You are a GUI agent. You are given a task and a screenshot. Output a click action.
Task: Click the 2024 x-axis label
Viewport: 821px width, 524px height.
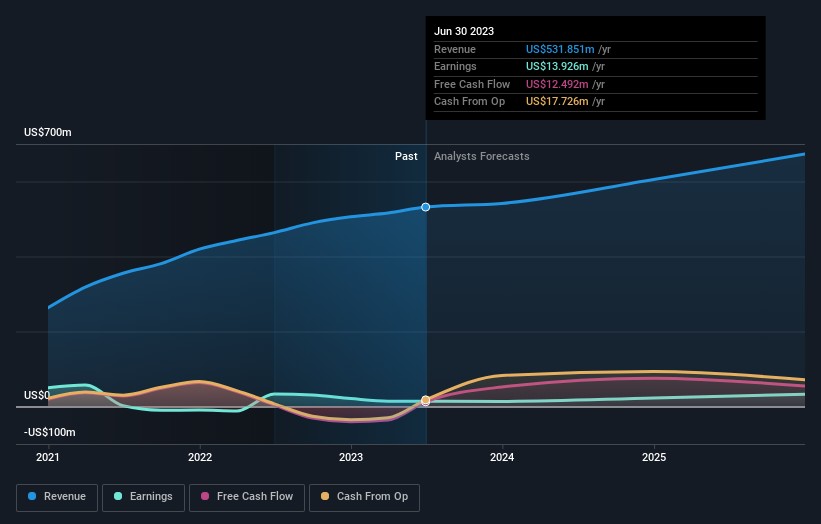click(x=502, y=458)
